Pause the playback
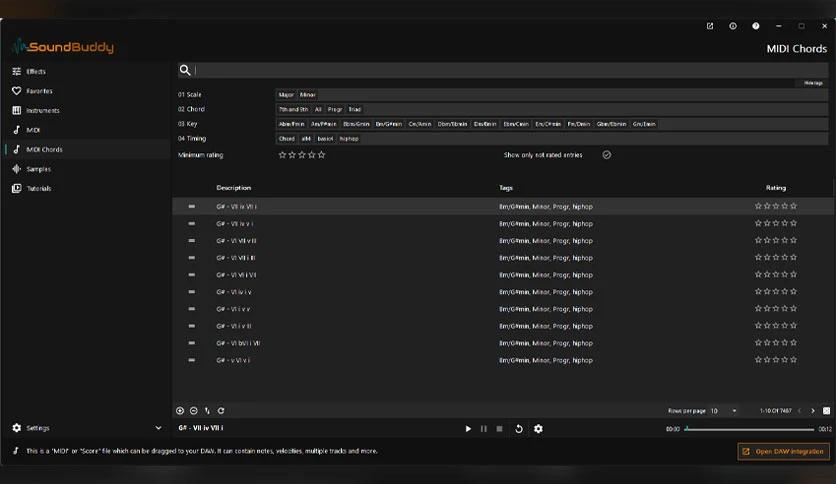Viewport: 836px width, 484px height. tap(484, 429)
